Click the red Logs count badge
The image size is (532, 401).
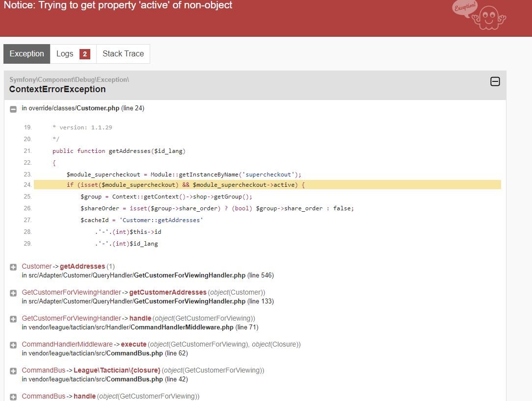(85, 54)
